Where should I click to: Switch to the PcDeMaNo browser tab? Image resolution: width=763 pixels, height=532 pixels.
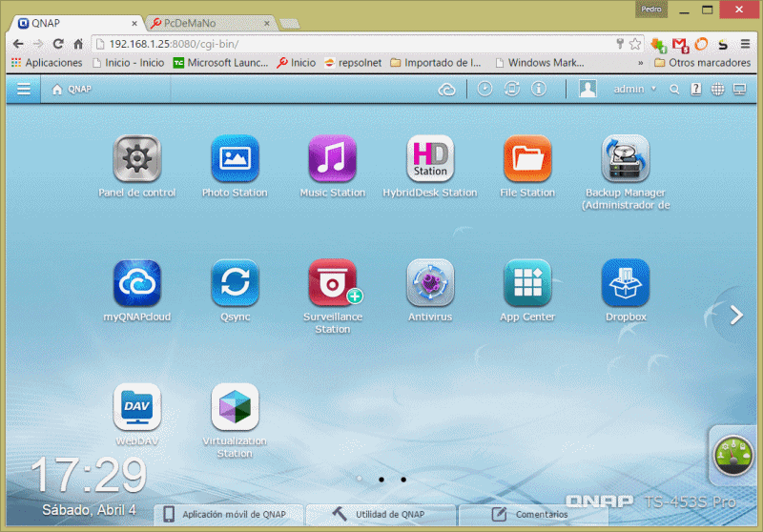(210, 23)
